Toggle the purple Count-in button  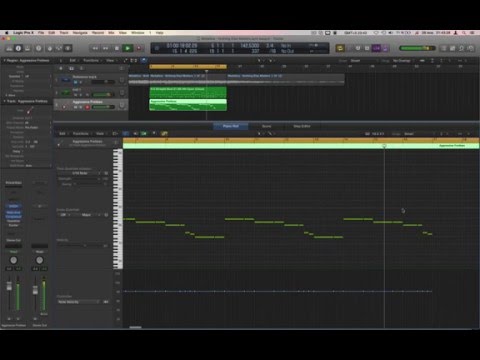(376, 48)
